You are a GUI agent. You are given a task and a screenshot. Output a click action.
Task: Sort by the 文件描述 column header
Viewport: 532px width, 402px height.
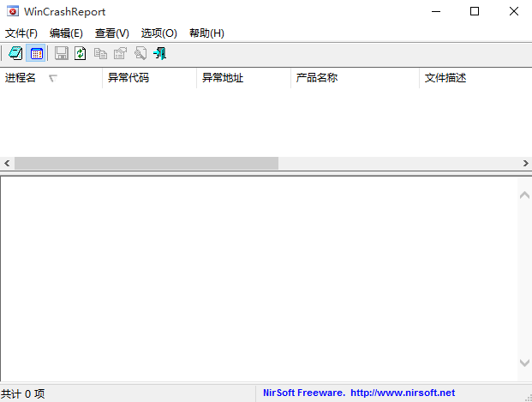(x=475, y=78)
